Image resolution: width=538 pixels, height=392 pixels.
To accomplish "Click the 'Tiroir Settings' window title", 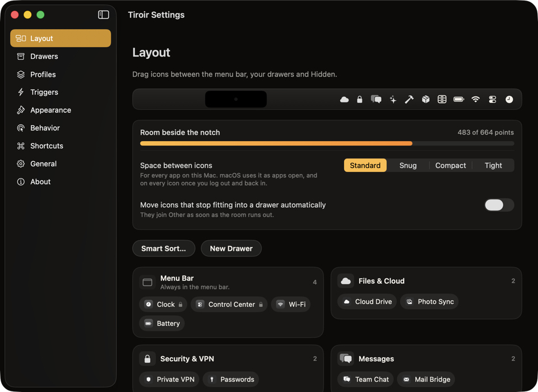I will click(x=156, y=15).
